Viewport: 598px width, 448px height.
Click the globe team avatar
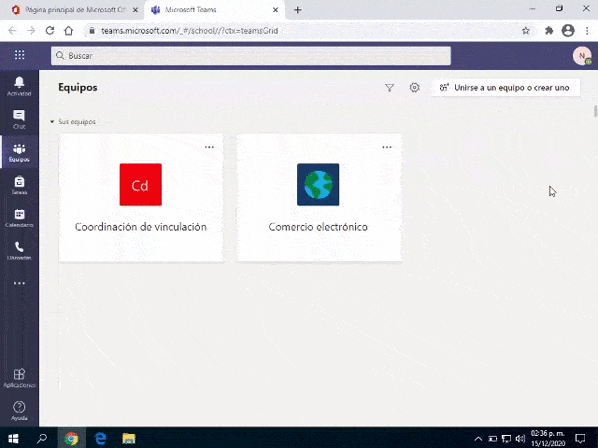(x=318, y=185)
